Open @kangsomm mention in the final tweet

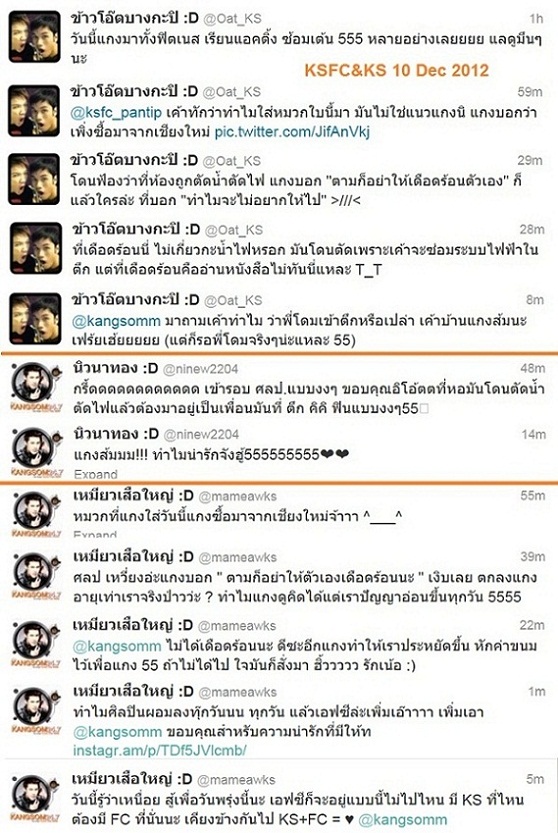coord(403,820)
